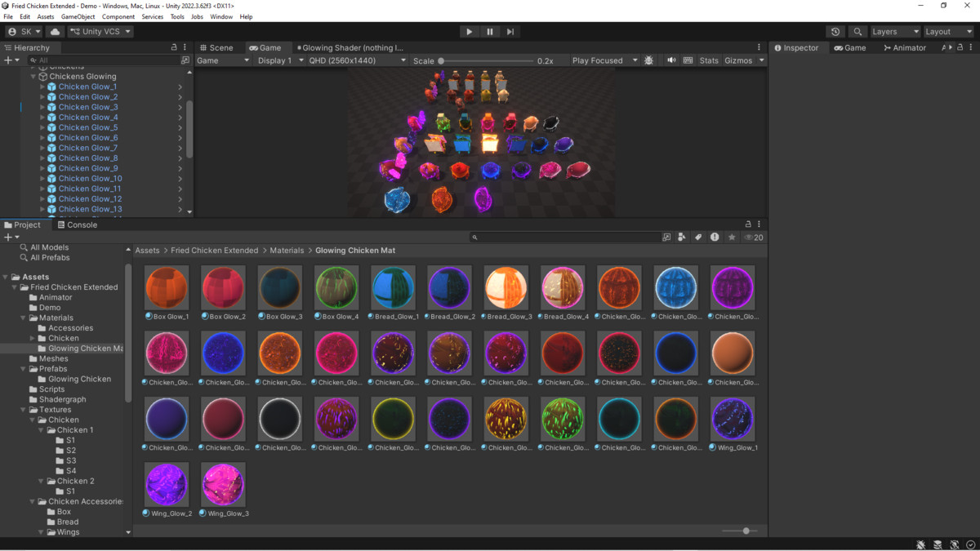This screenshot has height=551, width=980.
Task: Open the global search magnifier icon
Action: 857,32
